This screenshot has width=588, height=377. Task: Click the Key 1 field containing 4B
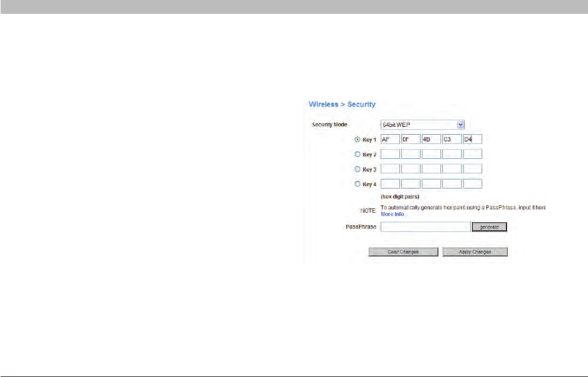click(x=431, y=140)
